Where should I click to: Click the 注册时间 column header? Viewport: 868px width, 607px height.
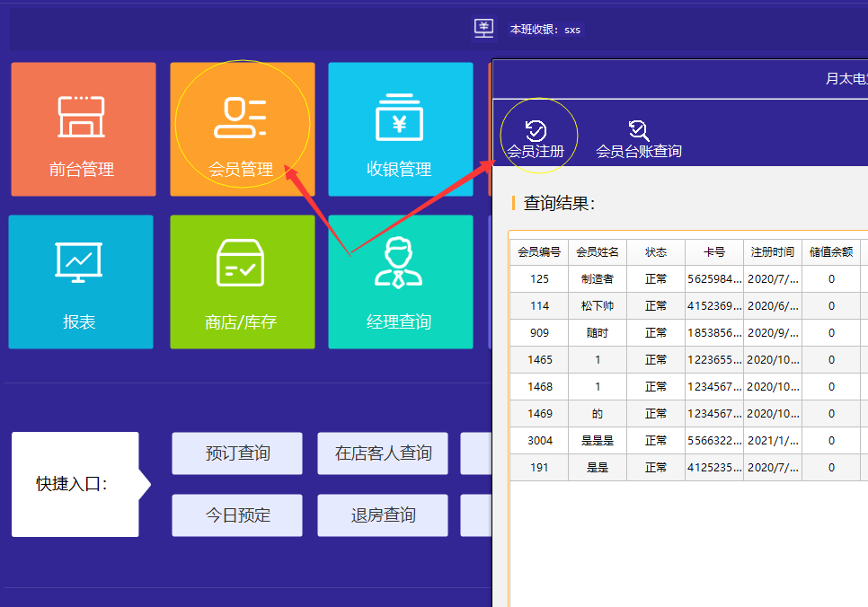(x=773, y=252)
